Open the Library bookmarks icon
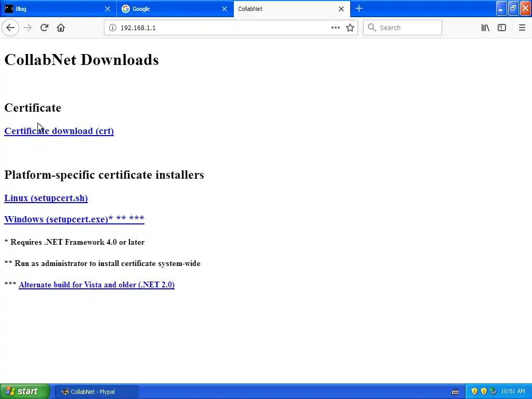532x399 pixels. (x=485, y=28)
